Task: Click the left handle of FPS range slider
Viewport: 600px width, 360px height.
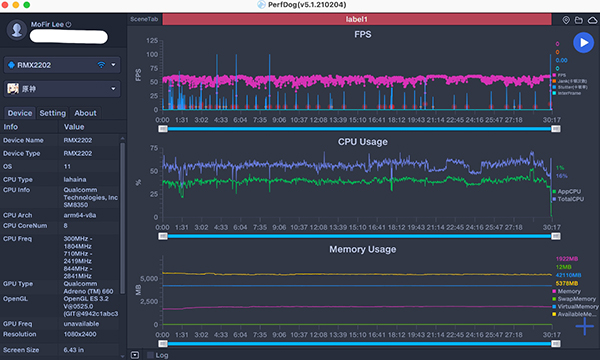Action: click(x=163, y=129)
